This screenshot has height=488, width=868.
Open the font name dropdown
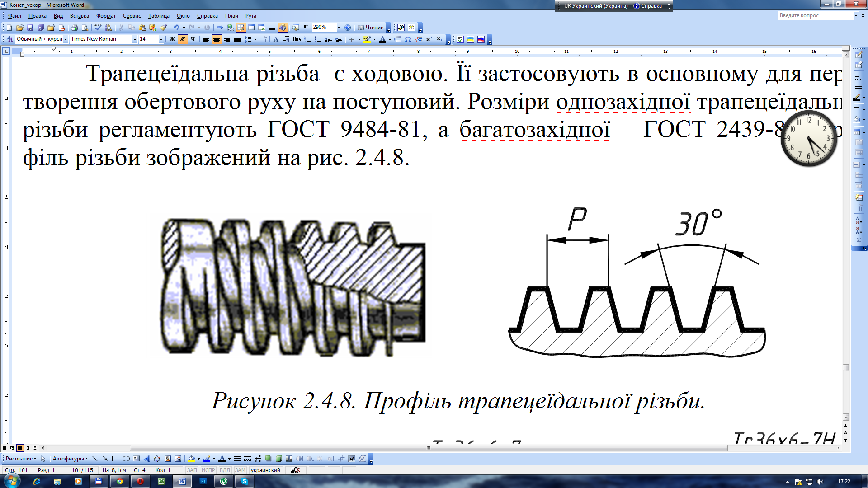(134, 39)
